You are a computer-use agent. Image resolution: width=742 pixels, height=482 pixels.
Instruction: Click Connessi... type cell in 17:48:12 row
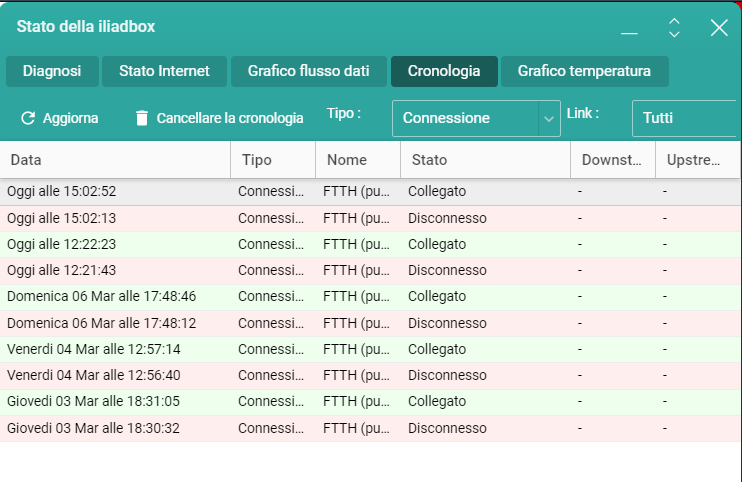(271, 324)
